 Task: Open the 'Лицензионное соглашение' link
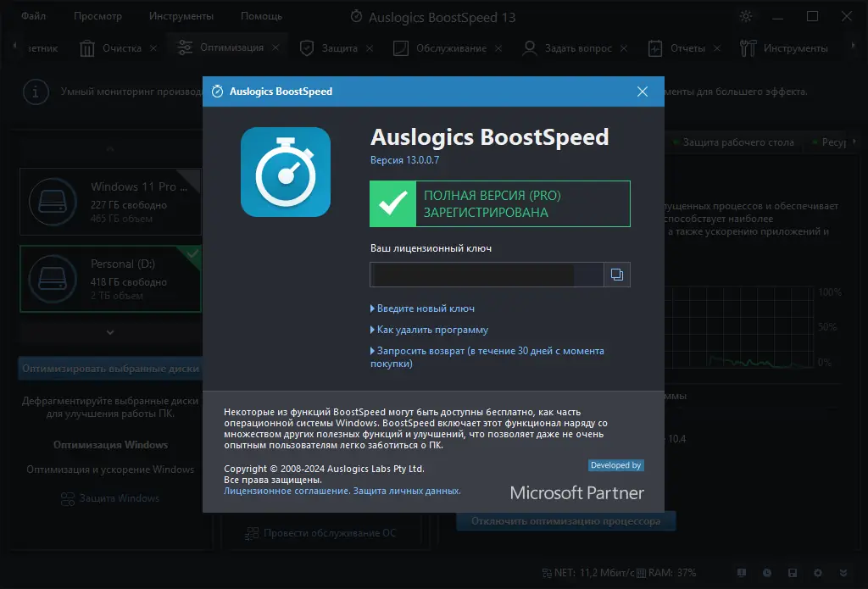tap(287, 491)
